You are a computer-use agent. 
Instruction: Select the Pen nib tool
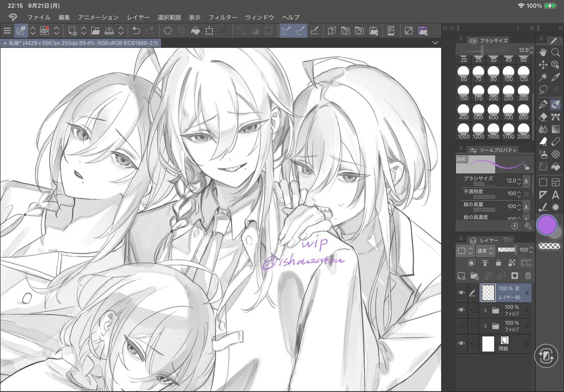click(543, 104)
